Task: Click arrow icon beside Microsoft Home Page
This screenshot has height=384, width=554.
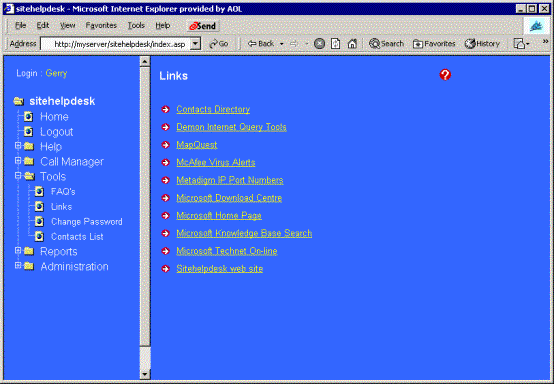Action: pos(165,215)
